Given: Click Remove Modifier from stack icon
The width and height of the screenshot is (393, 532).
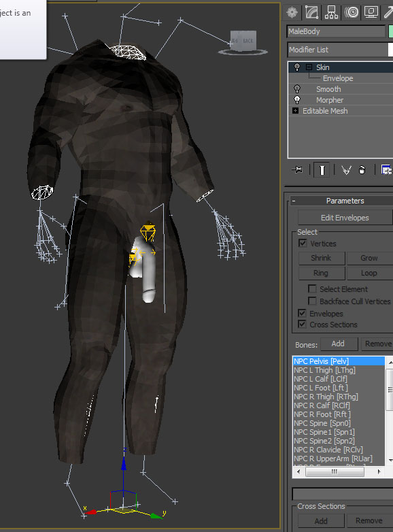Looking at the screenshot, I should pos(362,169).
